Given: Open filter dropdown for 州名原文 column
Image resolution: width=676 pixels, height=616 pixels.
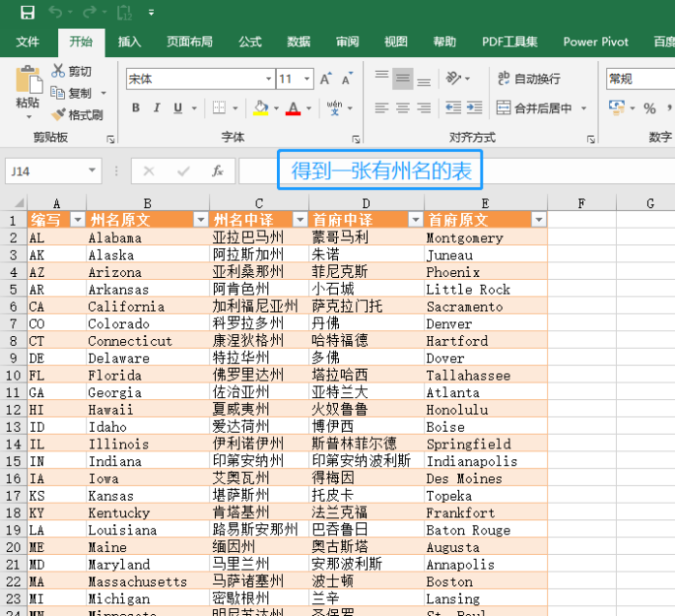Looking at the screenshot, I should coord(200,220).
